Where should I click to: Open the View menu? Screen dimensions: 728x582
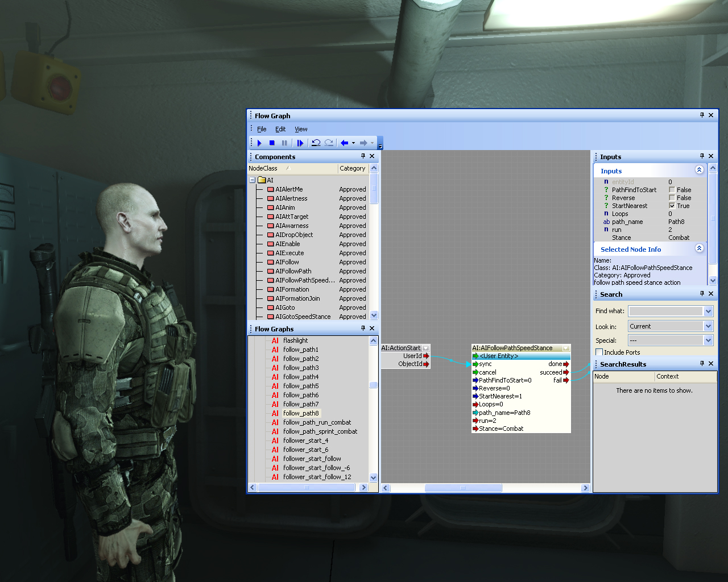pos(301,130)
